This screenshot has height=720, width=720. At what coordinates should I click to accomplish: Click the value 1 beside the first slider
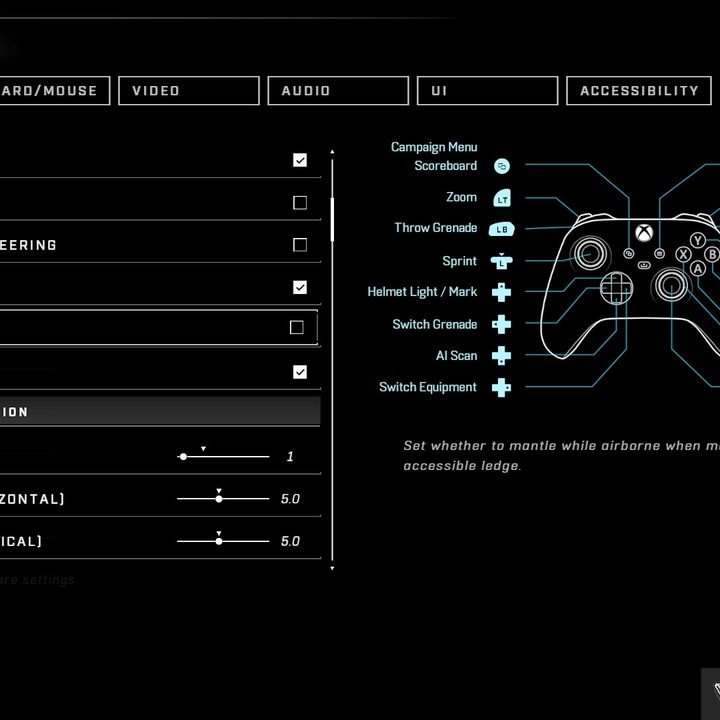pos(290,456)
